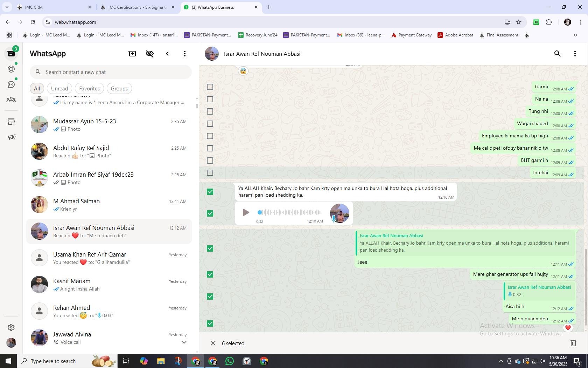588x368 pixels.
Task: Switch to IMC CRM browser tab
Action: 54,7
